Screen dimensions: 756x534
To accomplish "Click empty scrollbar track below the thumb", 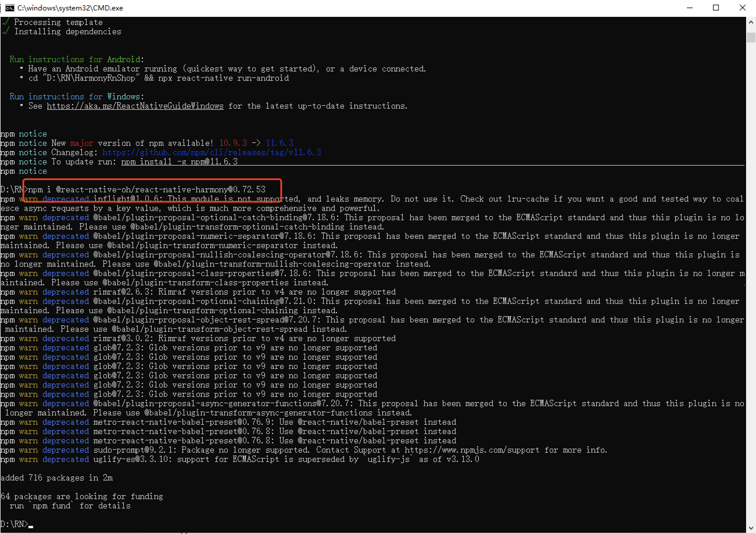I will [751, 264].
